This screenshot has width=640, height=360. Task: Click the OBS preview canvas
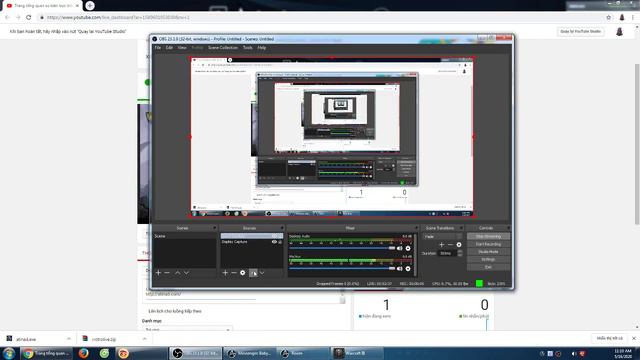tap(332, 137)
